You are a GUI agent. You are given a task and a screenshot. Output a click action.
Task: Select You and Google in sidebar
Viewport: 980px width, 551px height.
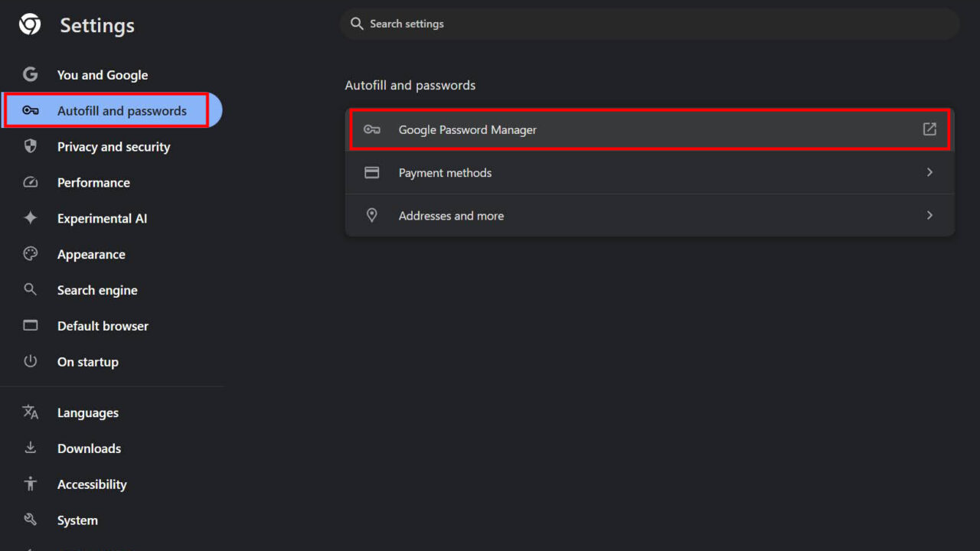[102, 74]
